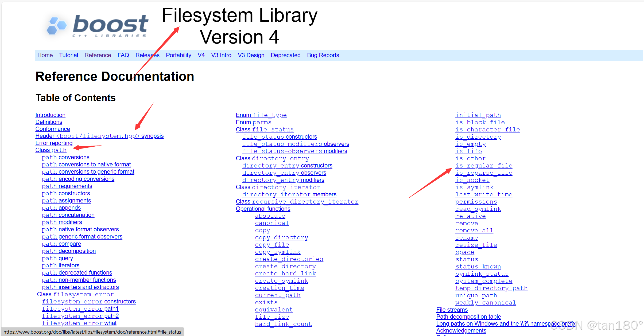Open file_status constructors link
Image resolution: width=644 pixels, height=336 pixels.
click(280, 137)
